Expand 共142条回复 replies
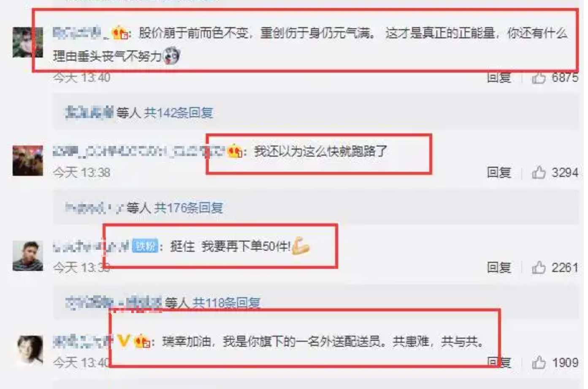This screenshot has width=588, height=389. point(178,113)
